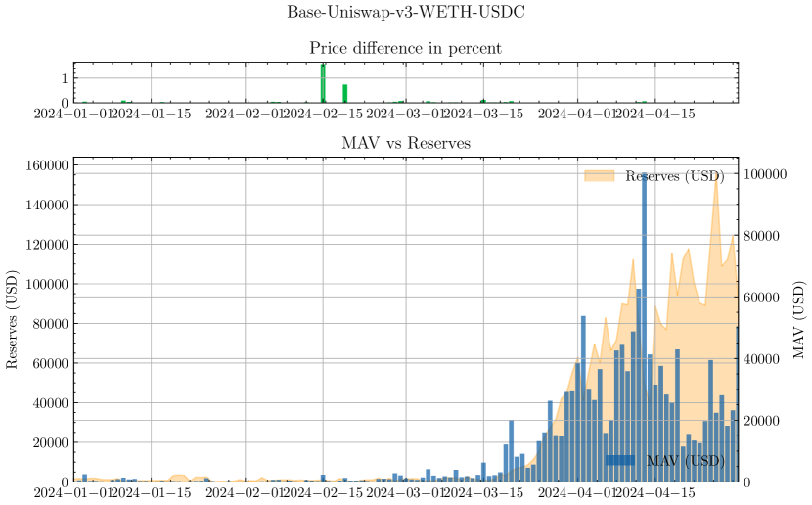The image size is (812, 505).
Task: Click the 80000 tick on the right MAV axis
Action: [761, 236]
